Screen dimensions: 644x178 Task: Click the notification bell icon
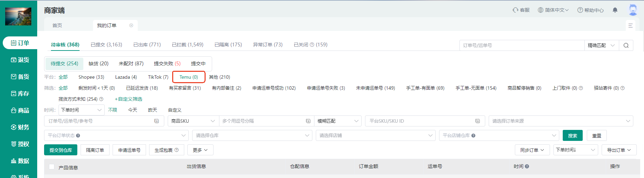coord(615,10)
